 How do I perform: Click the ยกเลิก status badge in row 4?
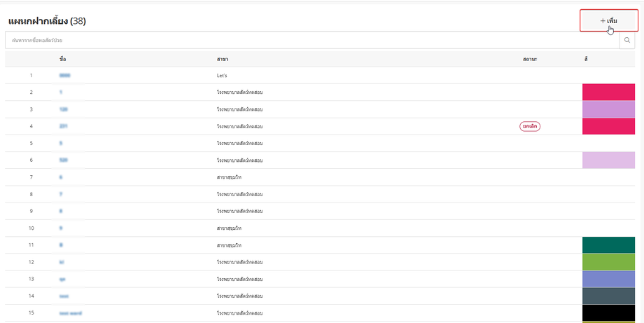click(x=530, y=126)
